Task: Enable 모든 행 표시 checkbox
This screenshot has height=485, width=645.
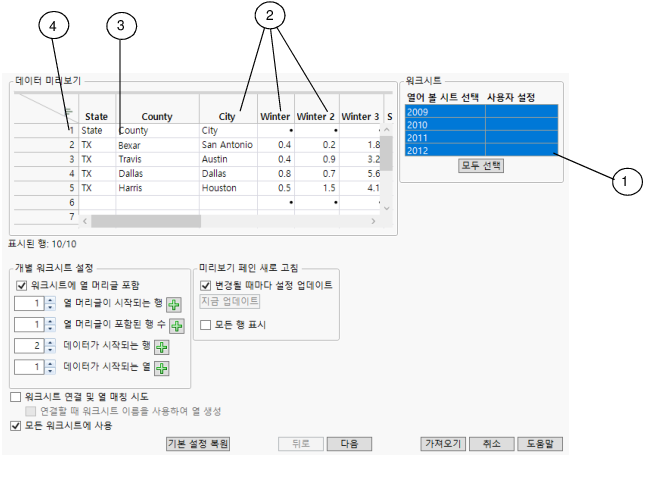Action: [205, 325]
